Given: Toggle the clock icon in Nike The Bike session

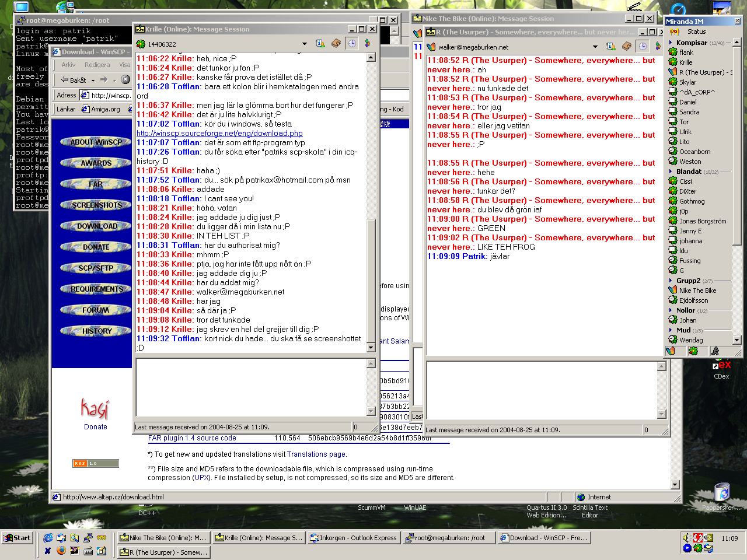Looking at the screenshot, I should 643,47.
